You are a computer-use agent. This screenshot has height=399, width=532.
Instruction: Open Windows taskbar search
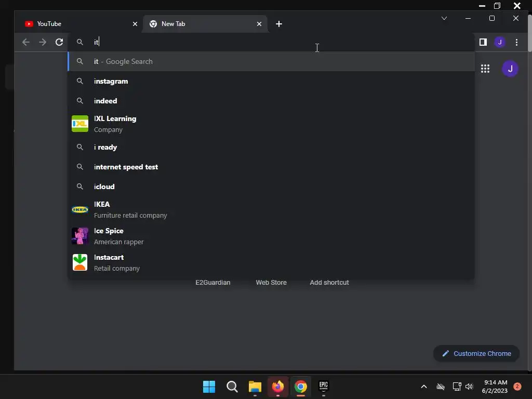(232, 387)
